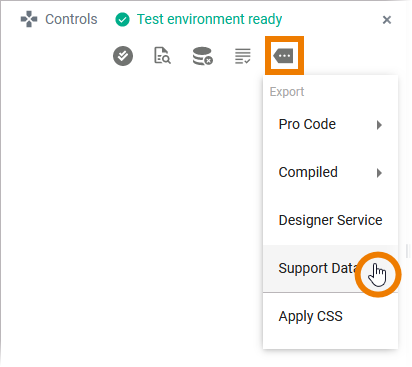412x367 pixels.
Task: Click the green ready status checkmark
Action: click(122, 20)
